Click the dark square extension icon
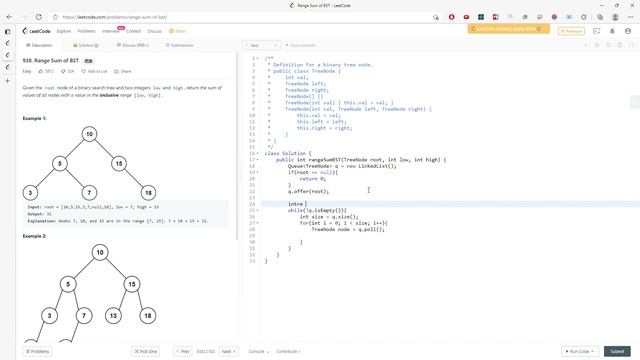This screenshot has height=360, width=640. pyautogui.click(x=481, y=17)
